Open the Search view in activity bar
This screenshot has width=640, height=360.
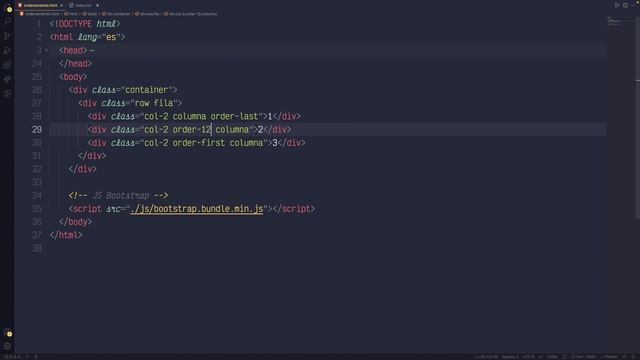click(x=7, y=21)
